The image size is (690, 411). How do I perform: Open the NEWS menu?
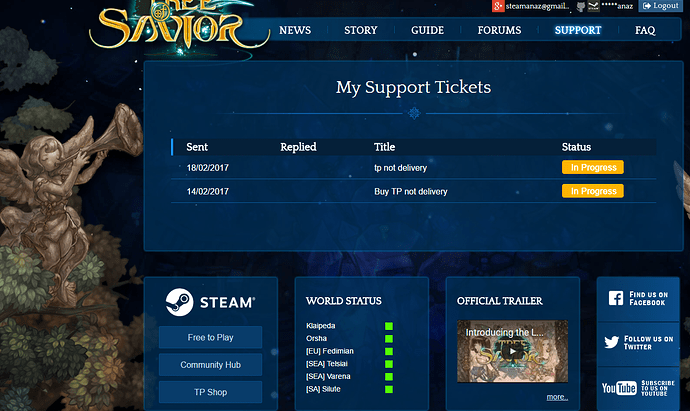[295, 30]
